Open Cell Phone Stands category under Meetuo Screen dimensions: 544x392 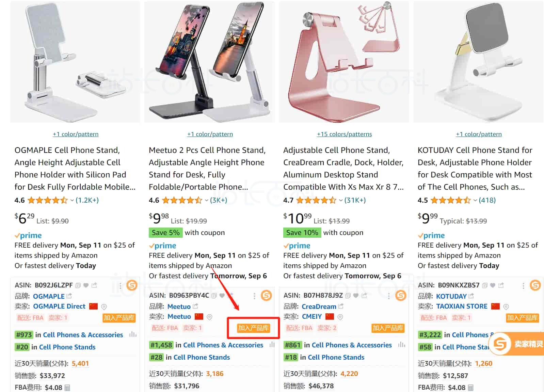pos(202,357)
